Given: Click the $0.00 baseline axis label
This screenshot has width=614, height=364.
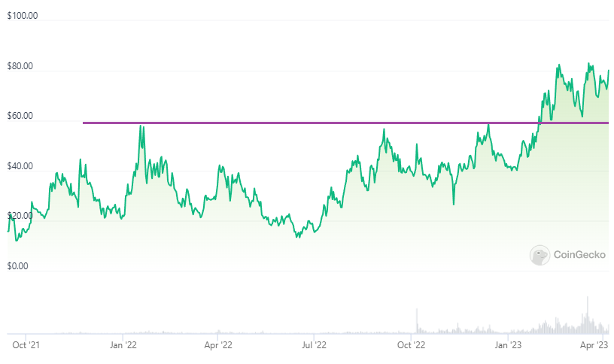Looking at the screenshot, I should pyautogui.click(x=18, y=266).
